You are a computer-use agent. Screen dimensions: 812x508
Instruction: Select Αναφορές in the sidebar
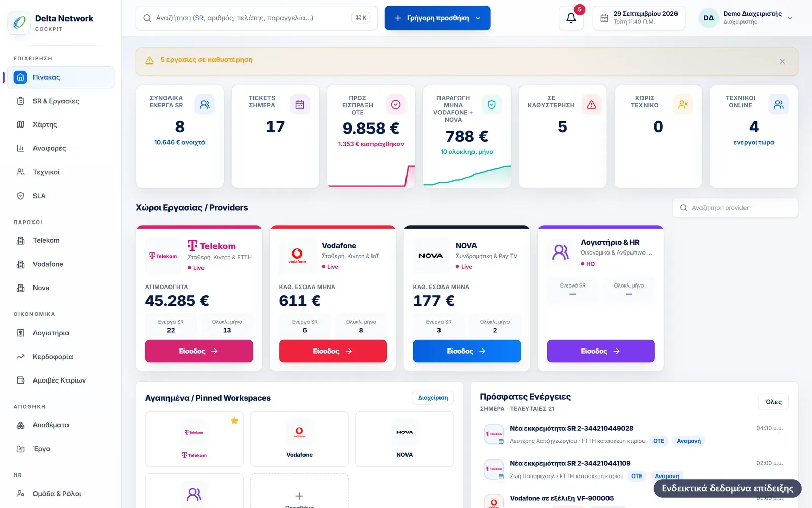(x=61, y=148)
